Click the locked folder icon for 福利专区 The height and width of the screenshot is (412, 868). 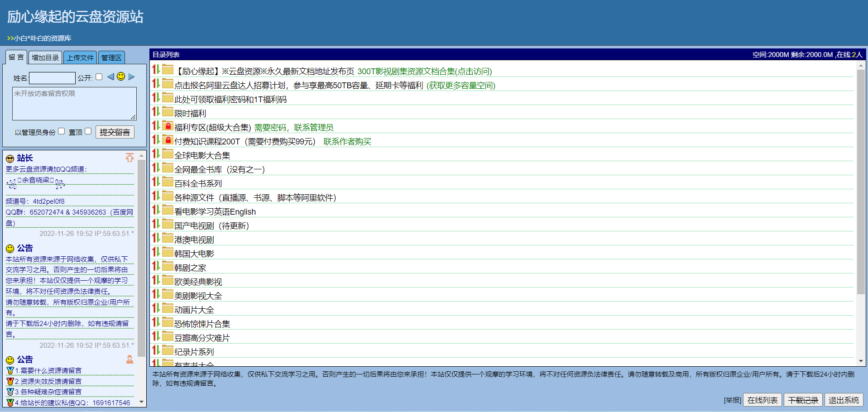point(168,126)
